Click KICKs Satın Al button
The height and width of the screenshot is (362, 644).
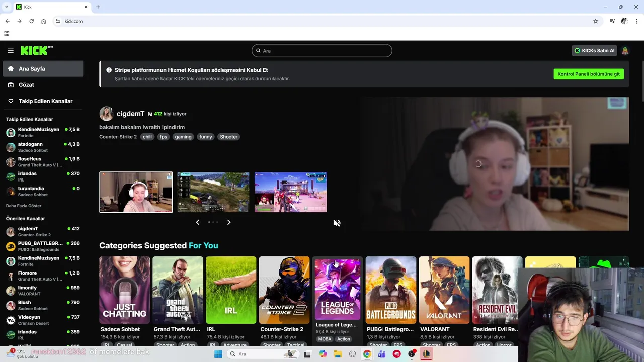(594, 51)
